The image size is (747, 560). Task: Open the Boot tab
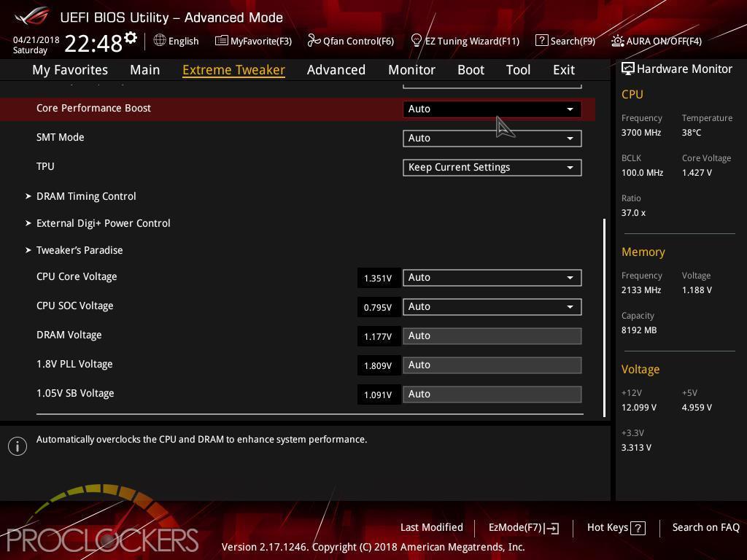(471, 70)
